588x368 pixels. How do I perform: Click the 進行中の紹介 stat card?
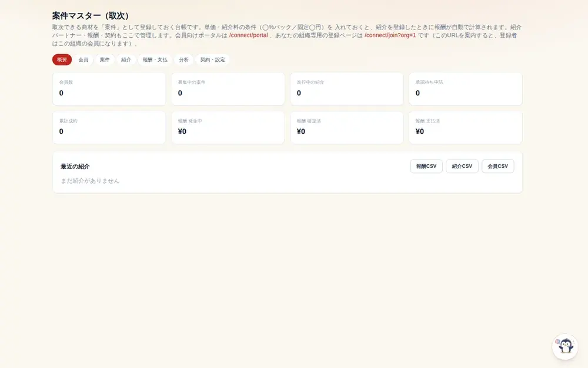pos(347,89)
